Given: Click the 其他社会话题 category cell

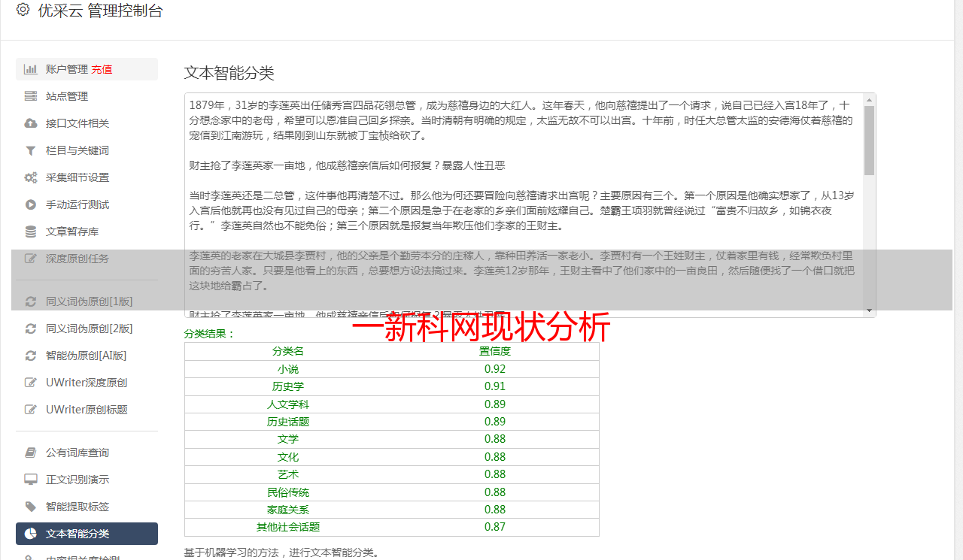Looking at the screenshot, I should (x=288, y=527).
